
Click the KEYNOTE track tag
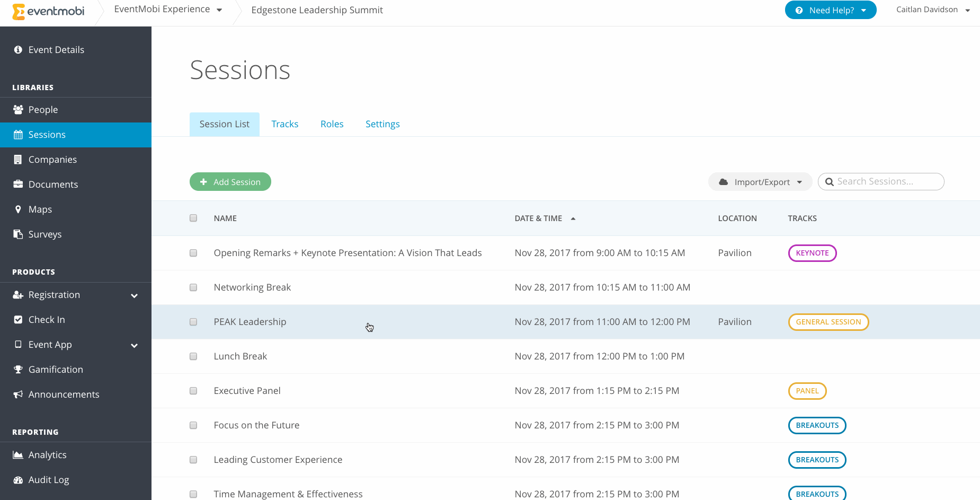point(813,253)
